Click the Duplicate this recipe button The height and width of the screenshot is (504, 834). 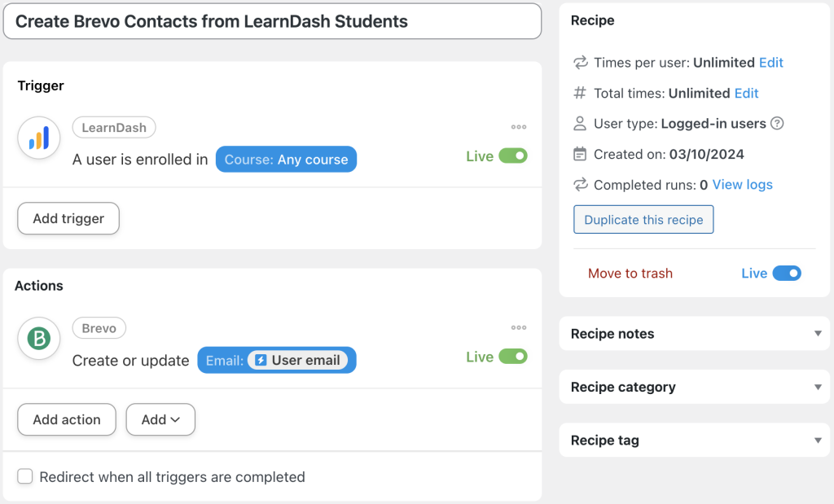click(643, 219)
